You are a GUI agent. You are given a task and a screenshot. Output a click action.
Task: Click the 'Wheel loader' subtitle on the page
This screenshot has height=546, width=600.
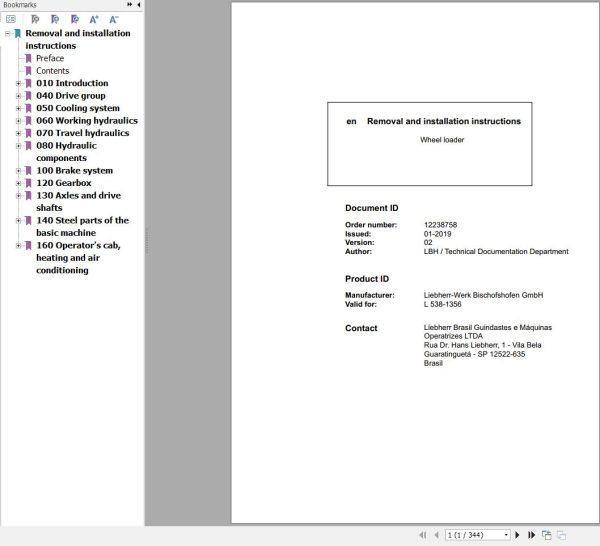(x=442, y=140)
